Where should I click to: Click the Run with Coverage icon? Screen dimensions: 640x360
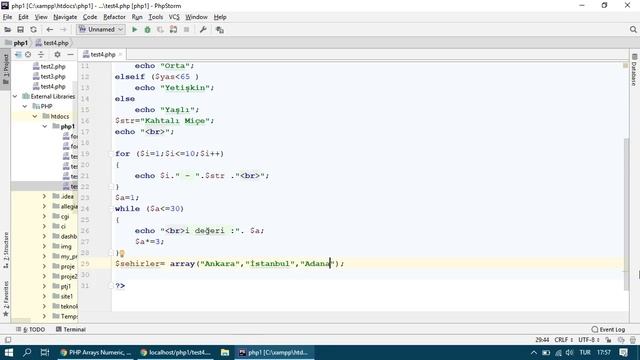tap(160, 29)
